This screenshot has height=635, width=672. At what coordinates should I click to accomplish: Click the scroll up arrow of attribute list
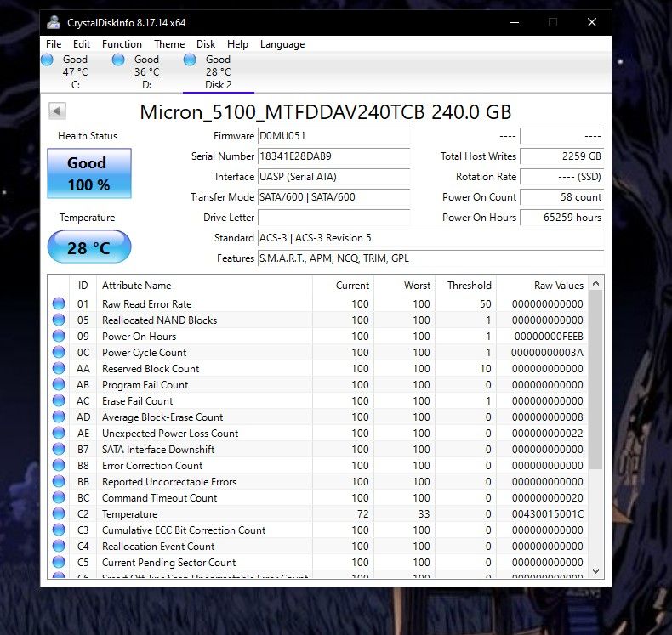click(x=595, y=283)
